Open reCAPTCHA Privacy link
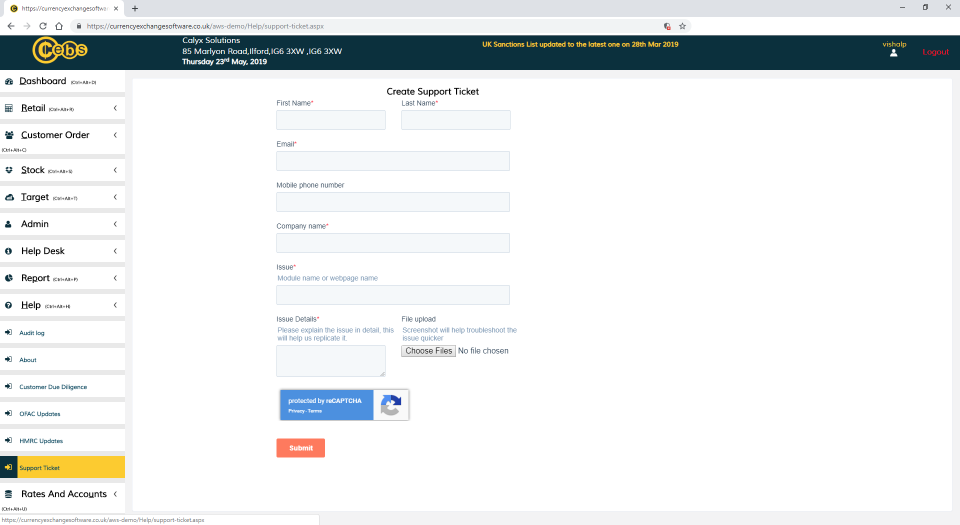 point(296,411)
